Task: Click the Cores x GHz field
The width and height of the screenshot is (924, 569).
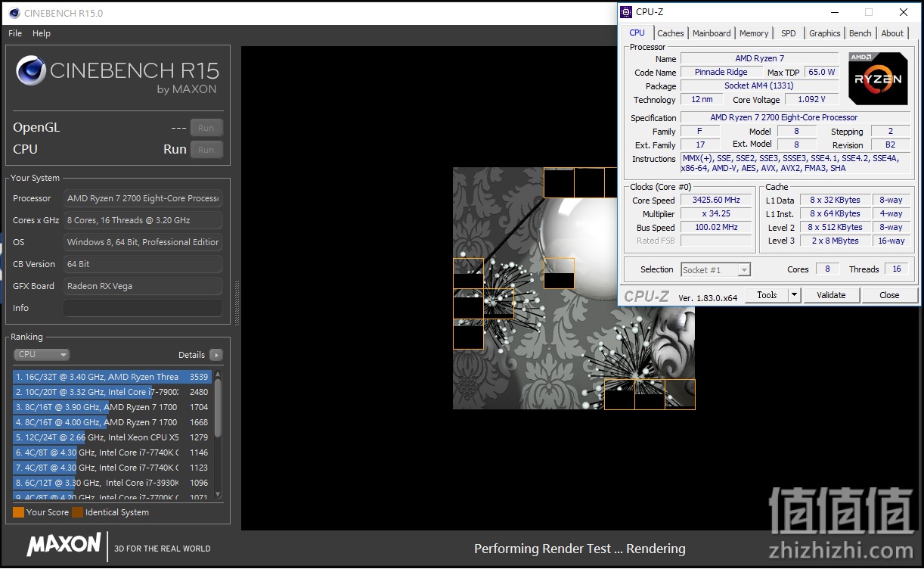Action: coord(143,220)
